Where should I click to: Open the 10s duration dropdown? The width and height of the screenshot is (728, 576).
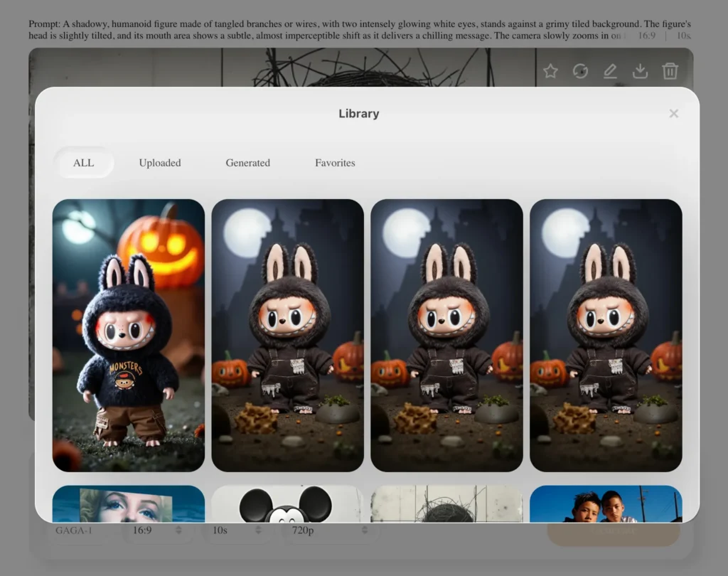point(234,530)
